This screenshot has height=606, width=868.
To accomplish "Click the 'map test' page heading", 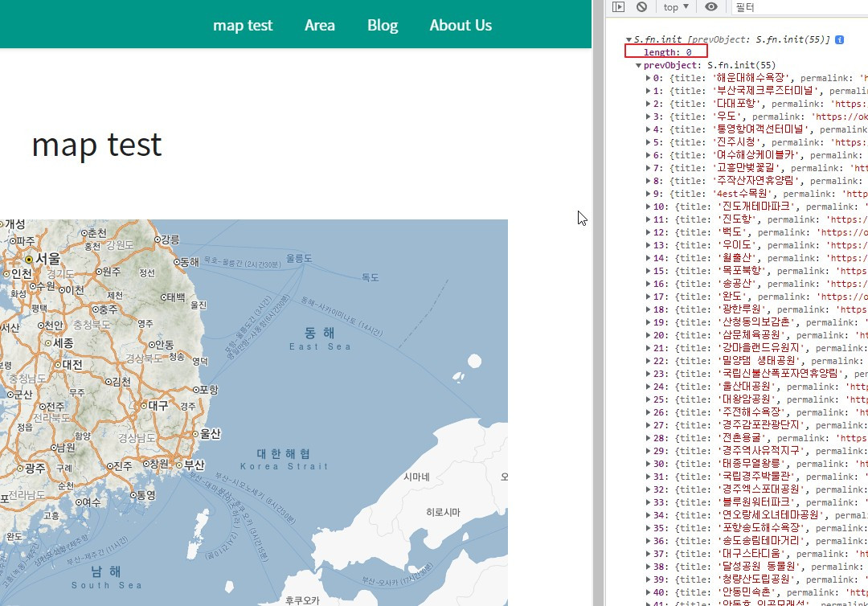I will point(97,145).
